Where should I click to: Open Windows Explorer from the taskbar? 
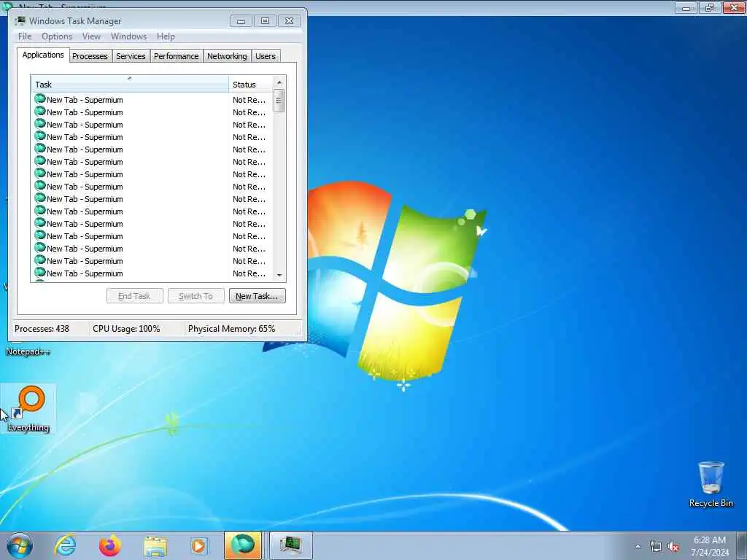(x=155, y=545)
